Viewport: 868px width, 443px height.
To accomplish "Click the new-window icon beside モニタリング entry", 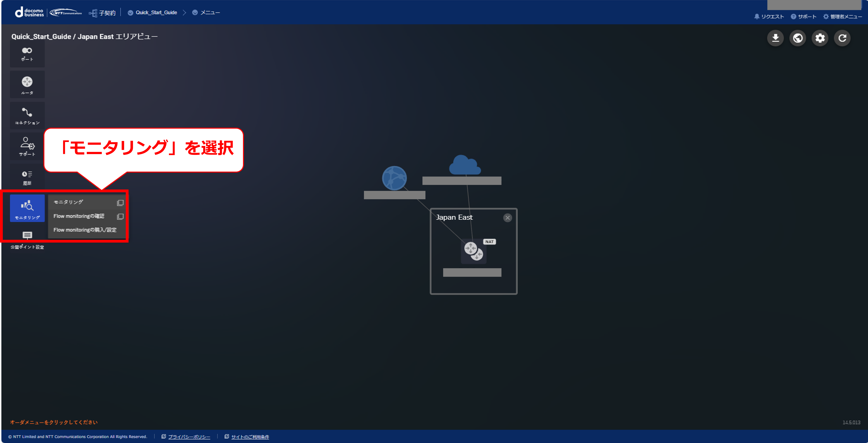I will click(120, 203).
